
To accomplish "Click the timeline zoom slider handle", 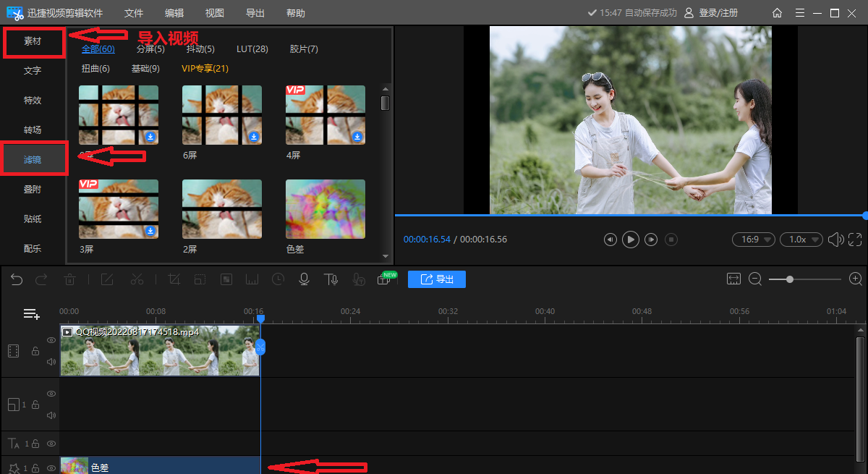I will pyautogui.click(x=790, y=279).
